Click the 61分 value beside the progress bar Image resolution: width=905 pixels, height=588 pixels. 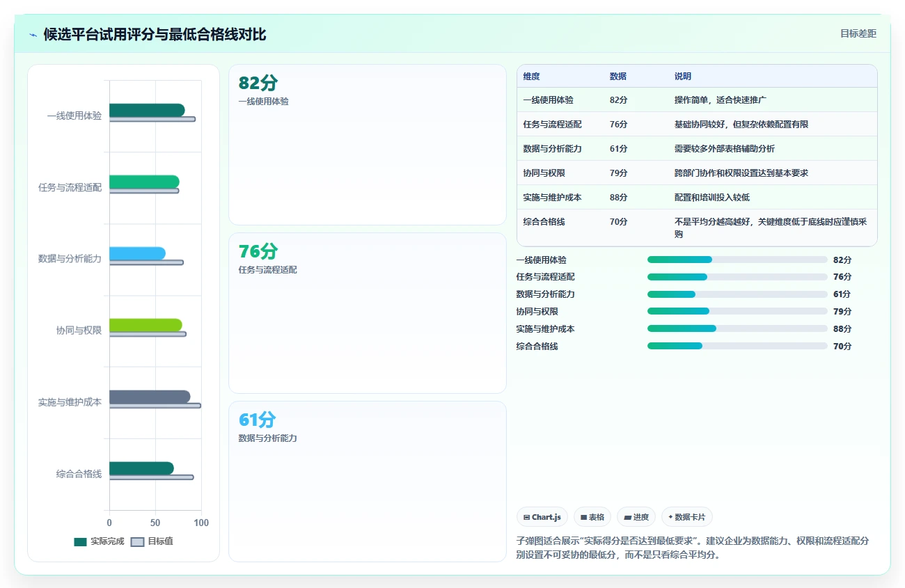842,294
